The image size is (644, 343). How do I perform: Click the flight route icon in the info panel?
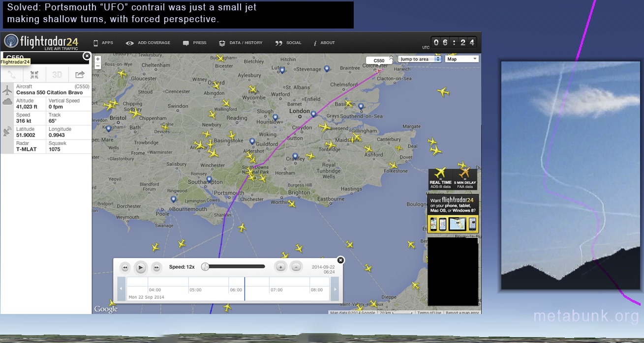pos(12,75)
